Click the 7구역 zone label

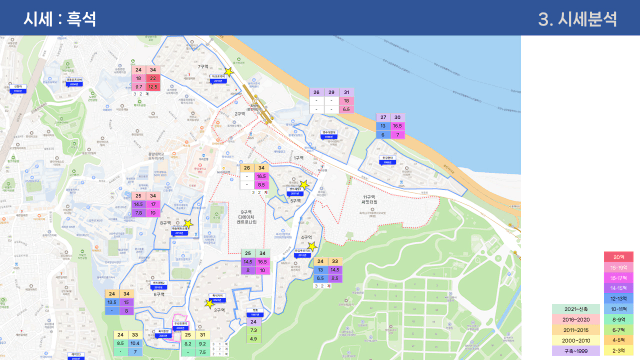pos(203,67)
